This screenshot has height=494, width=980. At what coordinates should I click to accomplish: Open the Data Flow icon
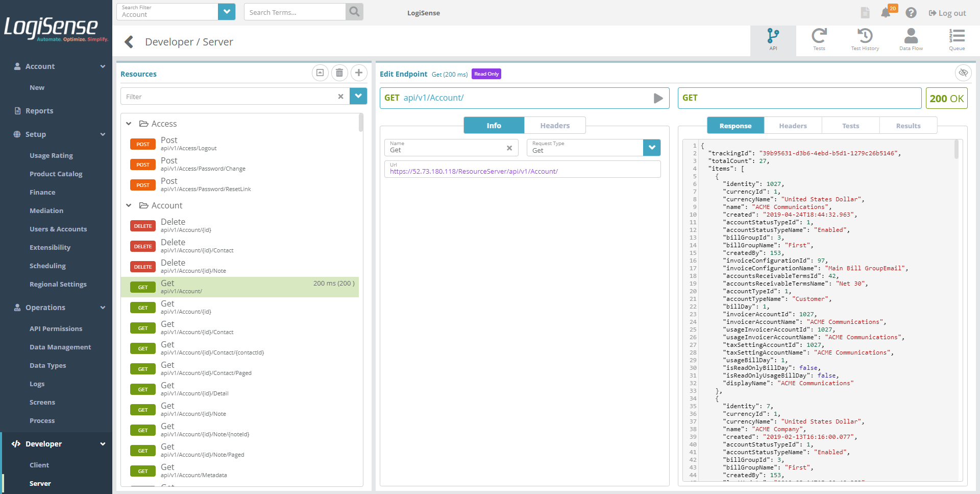[x=911, y=40]
